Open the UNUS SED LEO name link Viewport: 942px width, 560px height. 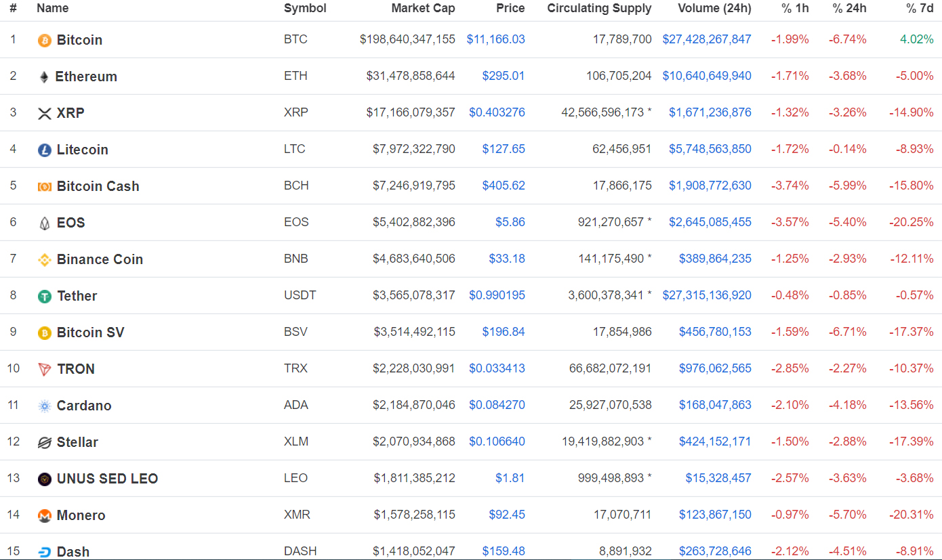click(x=107, y=479)
